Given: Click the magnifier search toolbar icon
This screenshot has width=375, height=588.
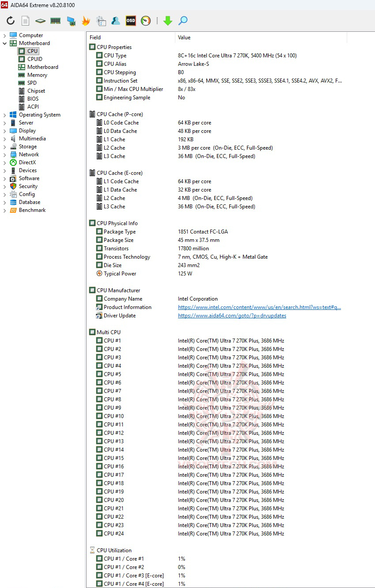Looking at the screenshot, I should [183, 21].
